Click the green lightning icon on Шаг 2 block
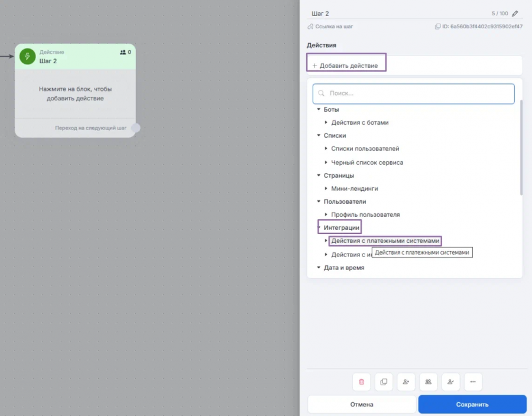The height and width of the screenshot is (416, 532). (27, 56)
